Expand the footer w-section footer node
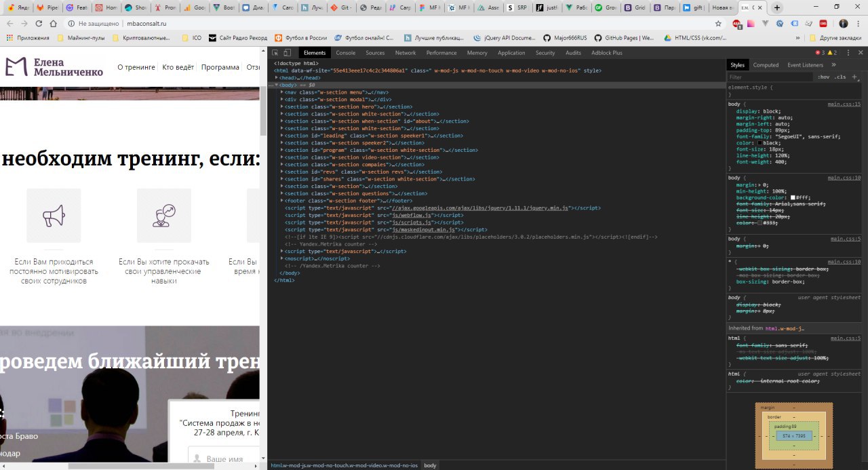The image size is (868, 470). (x=282, y=201)
